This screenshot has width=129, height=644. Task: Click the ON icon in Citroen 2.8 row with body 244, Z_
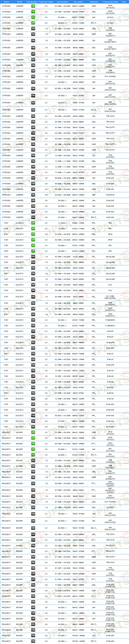tap(33, 218)
